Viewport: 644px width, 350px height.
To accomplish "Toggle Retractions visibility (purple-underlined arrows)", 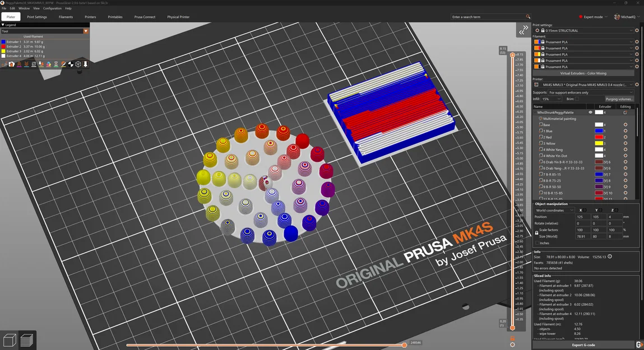I will [19, 64].
